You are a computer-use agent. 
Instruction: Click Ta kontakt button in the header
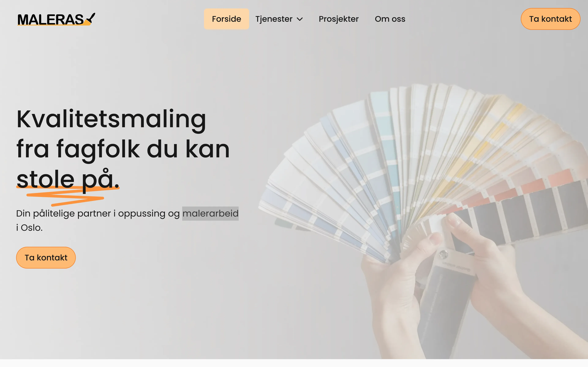pos(550,19)
